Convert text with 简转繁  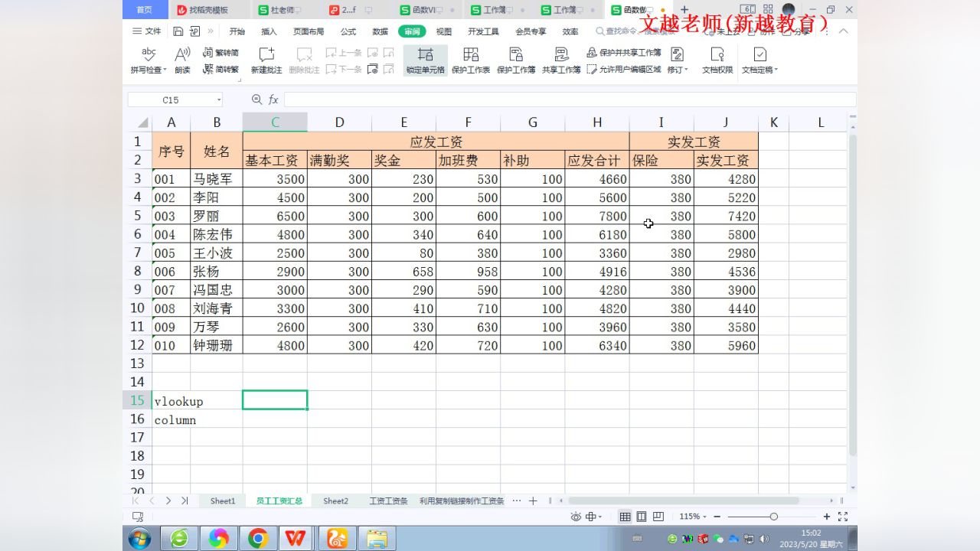(x=220, y=69)
